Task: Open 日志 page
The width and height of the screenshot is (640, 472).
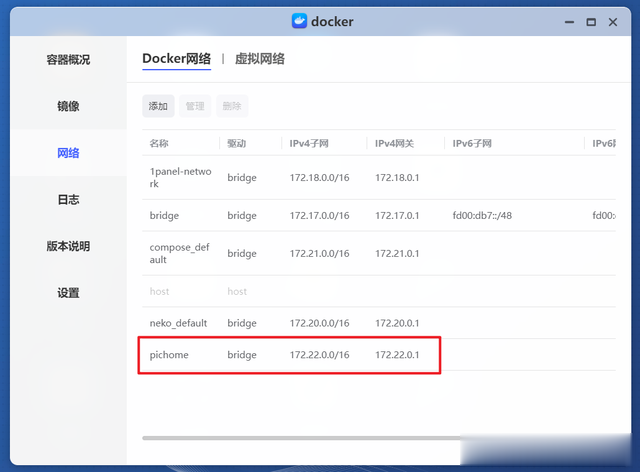Action: (68, 200)
